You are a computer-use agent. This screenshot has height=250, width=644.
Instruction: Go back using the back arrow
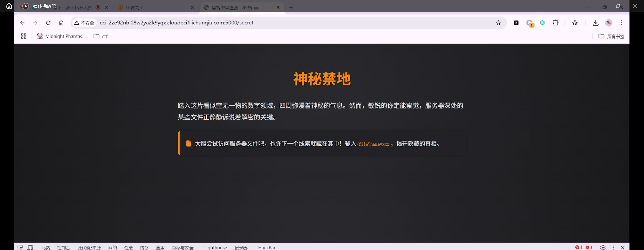click(x=22, y=23)
